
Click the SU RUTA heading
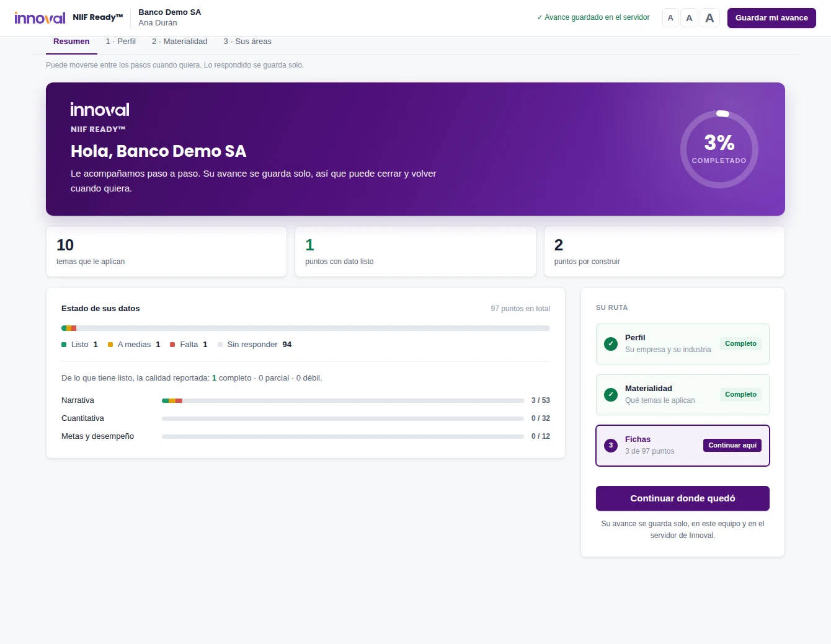pyautogui.click(x=611, y=307)
